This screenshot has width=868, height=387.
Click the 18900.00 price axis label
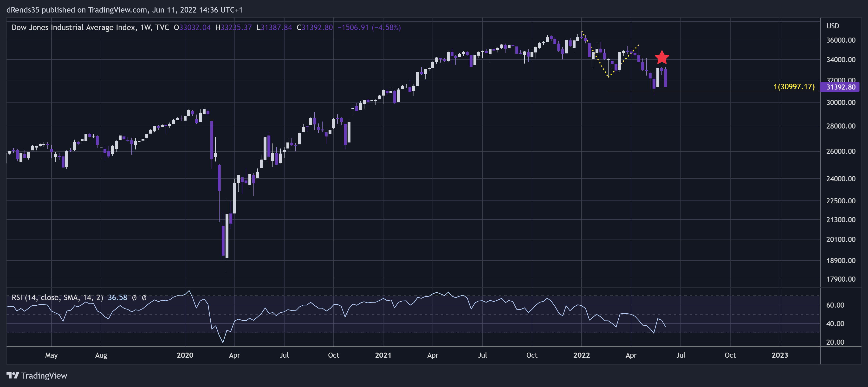pos(841,261)
